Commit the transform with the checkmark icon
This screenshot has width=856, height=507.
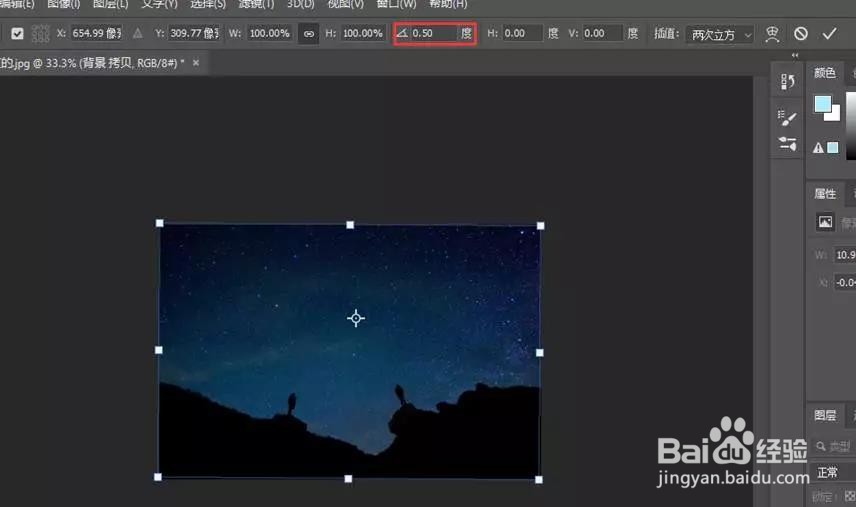pyautogui.click(x=829, y=34)
